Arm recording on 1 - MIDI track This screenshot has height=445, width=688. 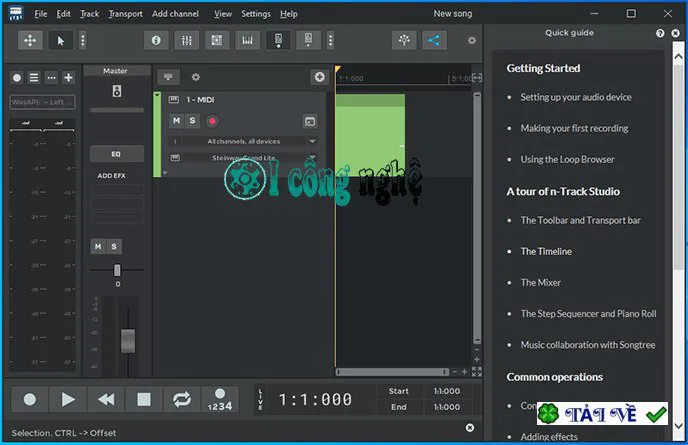[212, 121]
